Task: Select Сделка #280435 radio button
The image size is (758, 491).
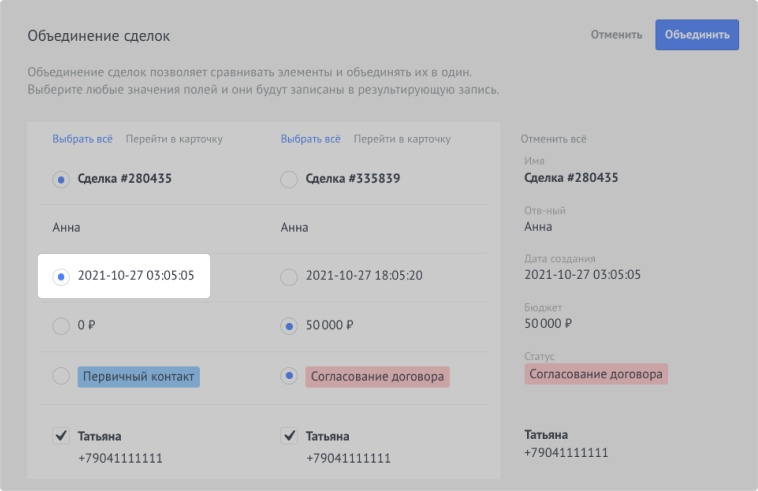Action: point(61,180)
